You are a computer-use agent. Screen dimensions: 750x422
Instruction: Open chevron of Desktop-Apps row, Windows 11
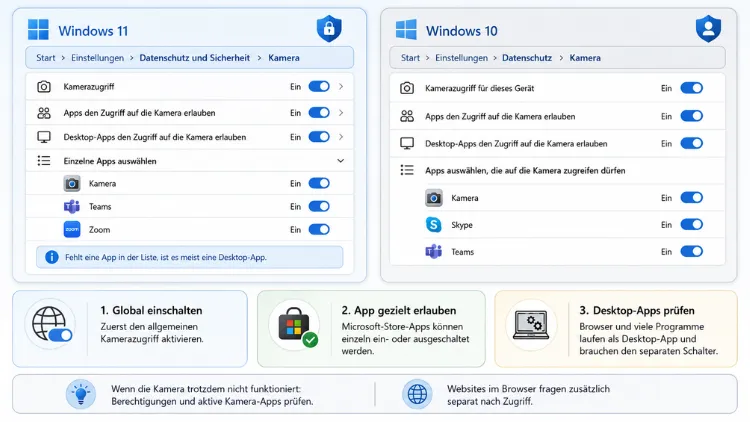(x=341, y=137)
